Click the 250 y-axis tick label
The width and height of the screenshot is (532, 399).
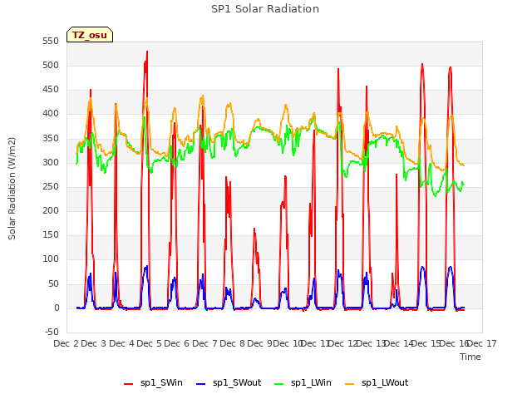[x=51, y=186]
